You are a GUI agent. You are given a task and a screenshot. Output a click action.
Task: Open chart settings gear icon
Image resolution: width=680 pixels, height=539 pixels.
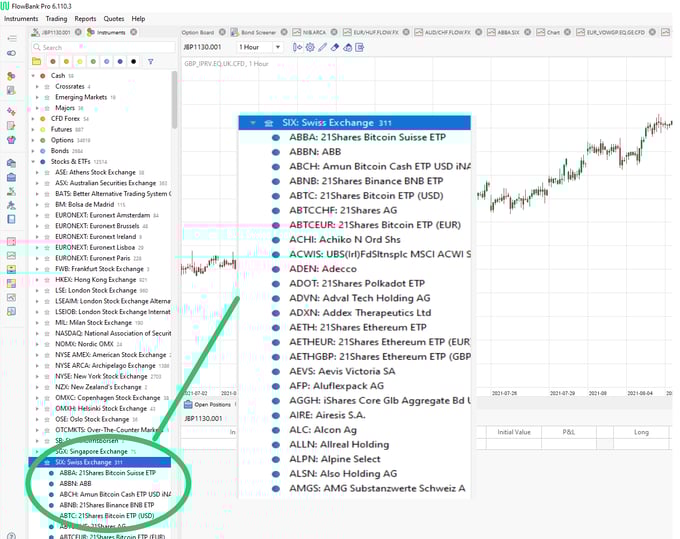(309, 47)
